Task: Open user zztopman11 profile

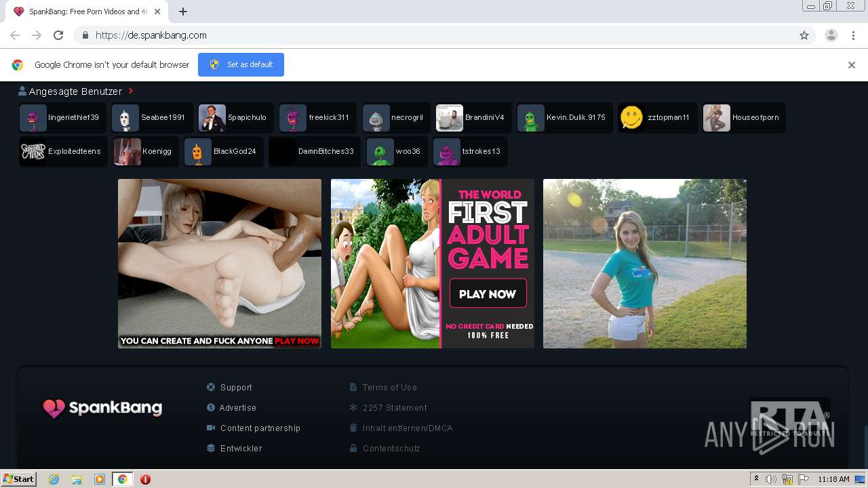Action: pos(657,117)
